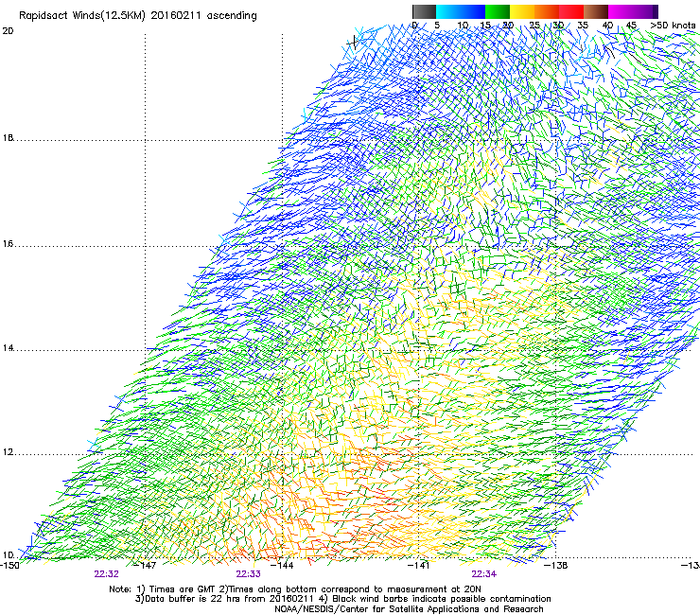Screen dimensions: 700x615
Task: Click the latitude label 14
Action: pyautogui.click(x=8, y=348)
